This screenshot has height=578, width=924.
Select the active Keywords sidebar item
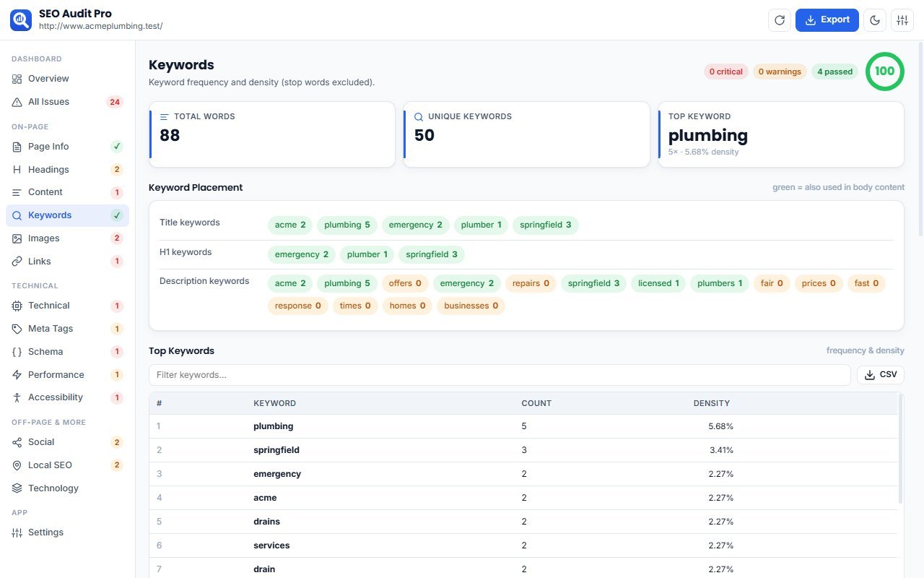click(x=68, y=215)
